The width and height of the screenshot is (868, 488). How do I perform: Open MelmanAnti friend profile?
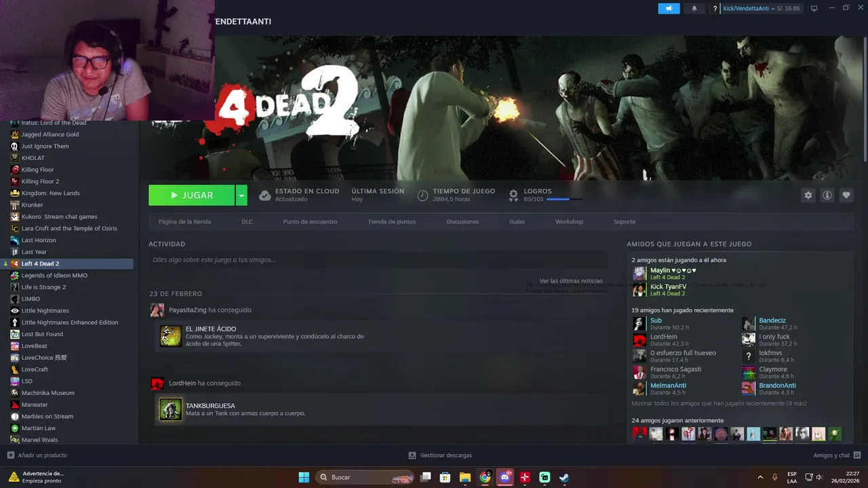[668, 385]
